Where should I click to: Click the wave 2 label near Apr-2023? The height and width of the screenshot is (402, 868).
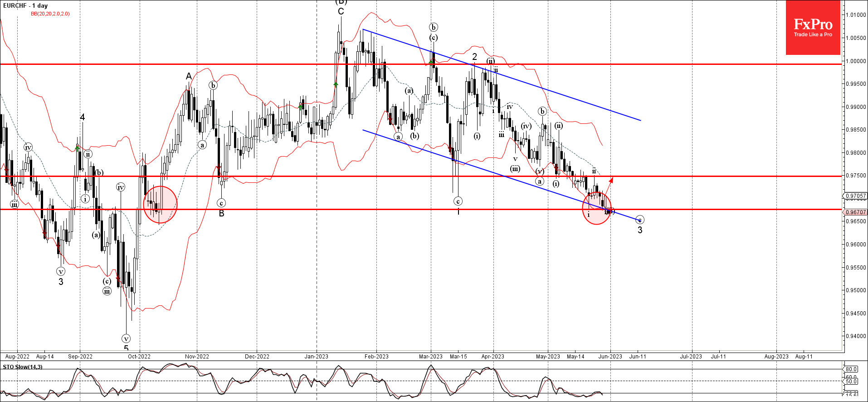[475, 57]
